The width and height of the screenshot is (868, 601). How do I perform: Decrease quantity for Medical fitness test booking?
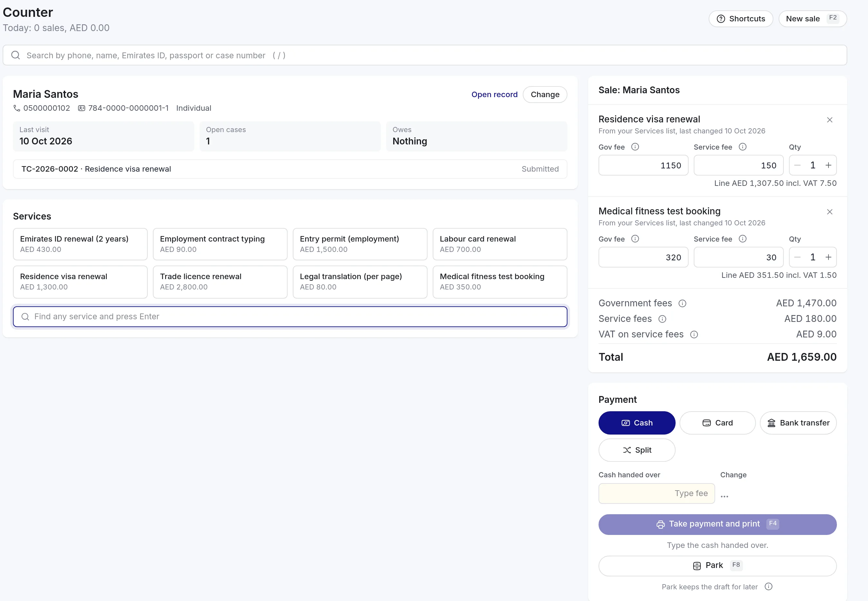797,257
